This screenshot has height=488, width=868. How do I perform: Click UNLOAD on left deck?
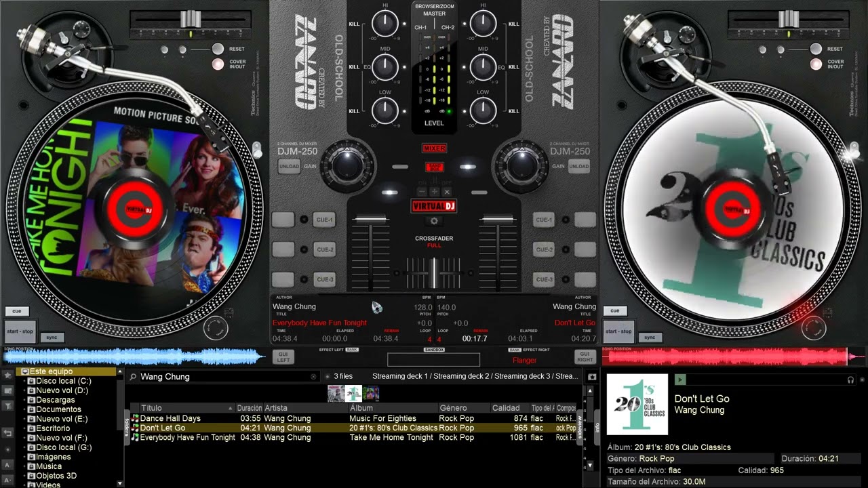[x=289, y=166]
